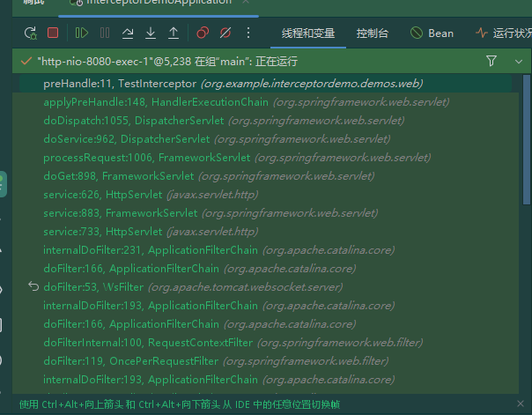Close the InterceptorDemoApplication tab
This screenshot has height=415, width=532.
[x=246, y=2]
